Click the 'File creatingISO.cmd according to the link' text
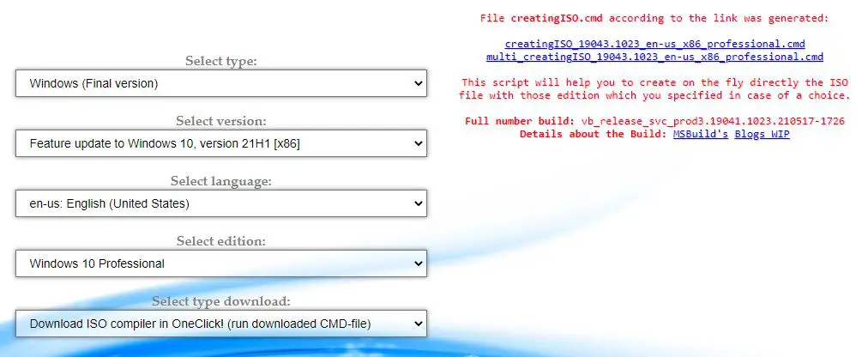The width and height of the screenshot is (868, 357). (655, 18)
